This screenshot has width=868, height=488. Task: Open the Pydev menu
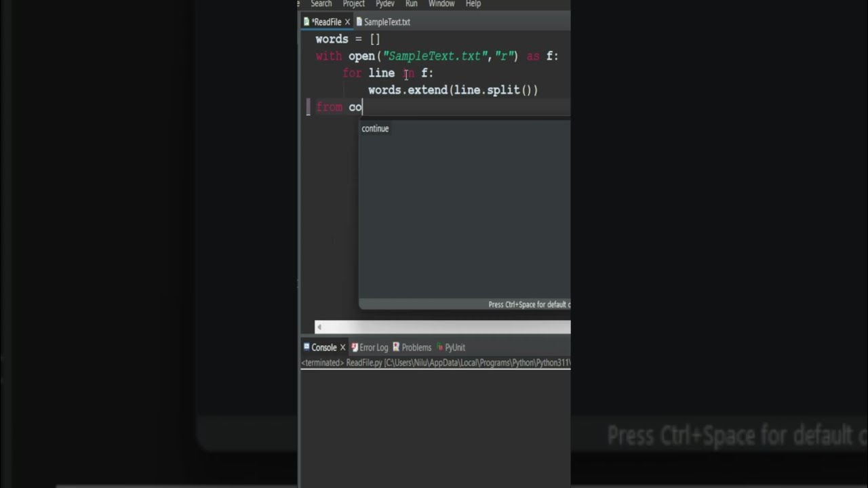(384, 4)
